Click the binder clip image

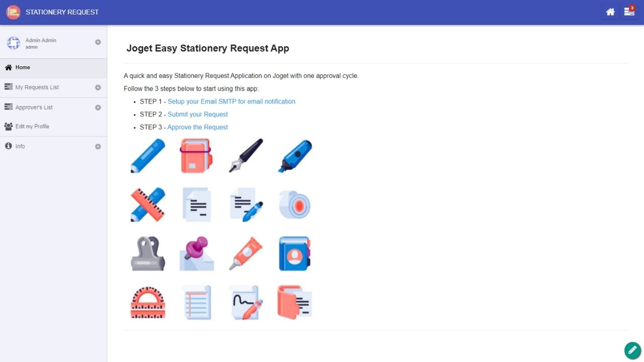click(147, 253)
